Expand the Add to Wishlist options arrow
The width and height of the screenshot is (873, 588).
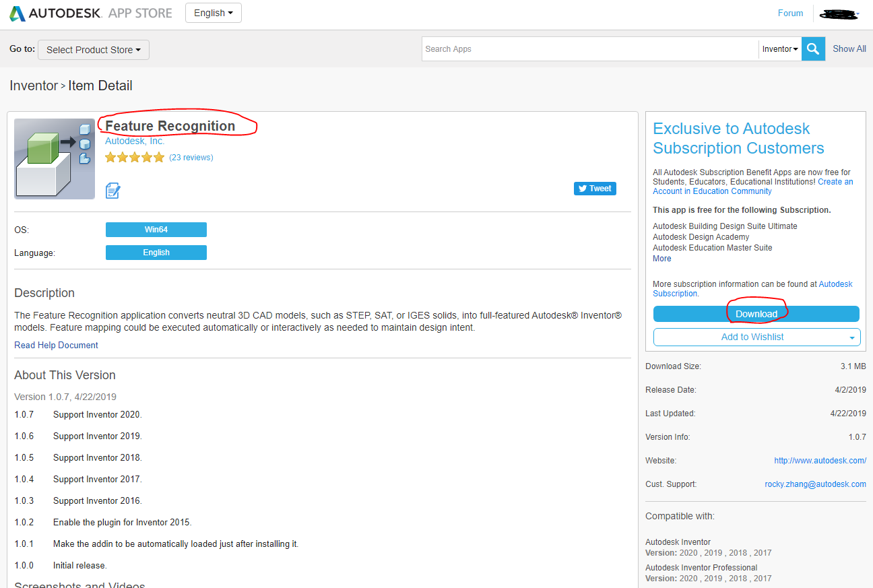tap(851, 337)
